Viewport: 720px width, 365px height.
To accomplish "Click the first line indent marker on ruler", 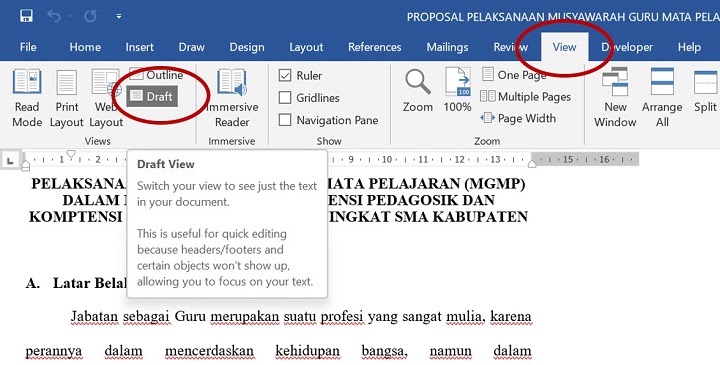I will pos(71,154).
